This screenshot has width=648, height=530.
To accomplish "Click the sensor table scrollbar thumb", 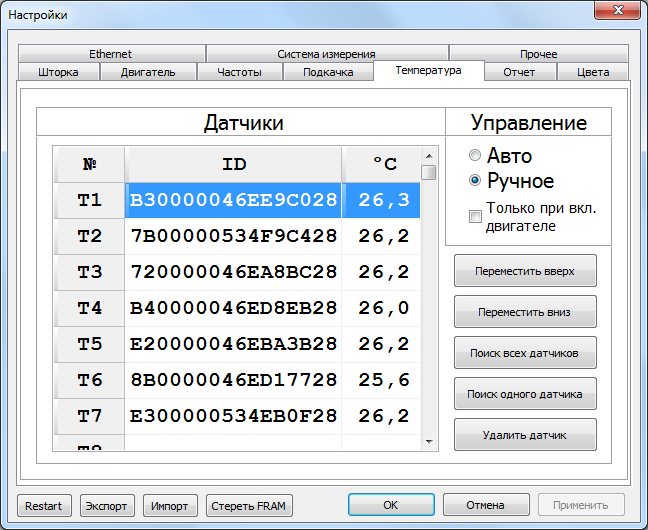I will click(429, 172).
